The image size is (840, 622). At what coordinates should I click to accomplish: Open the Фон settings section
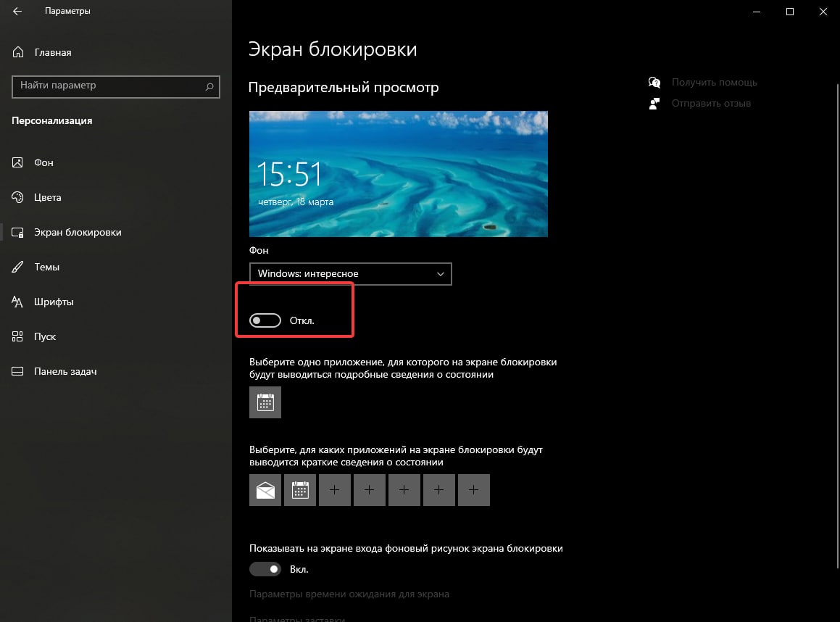[x=43, y=162]
